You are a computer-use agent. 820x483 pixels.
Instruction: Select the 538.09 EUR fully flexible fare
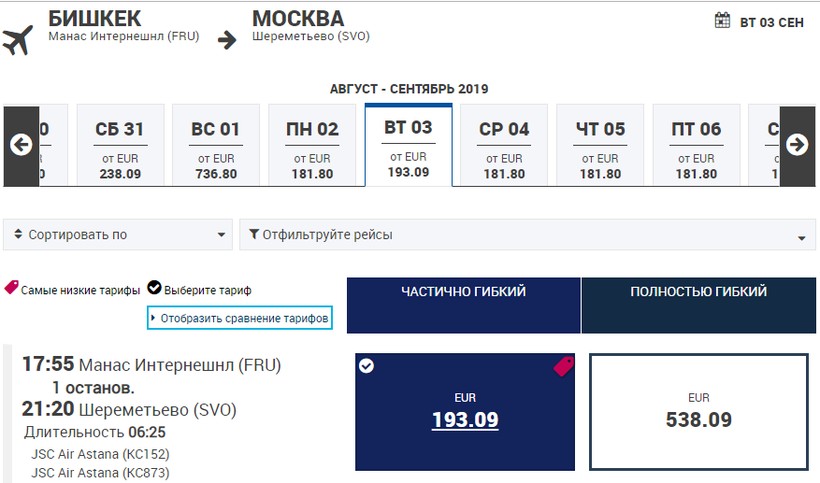699,412
